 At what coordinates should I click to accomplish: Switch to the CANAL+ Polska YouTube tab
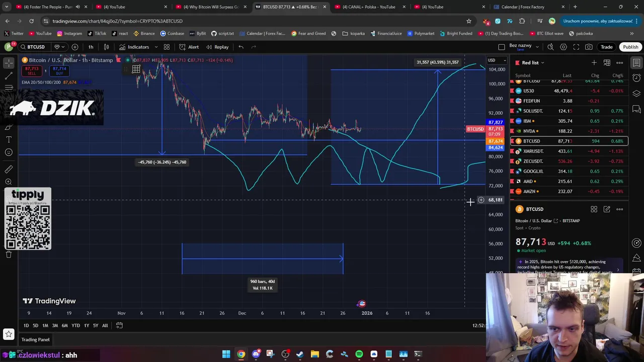(369, 7)
